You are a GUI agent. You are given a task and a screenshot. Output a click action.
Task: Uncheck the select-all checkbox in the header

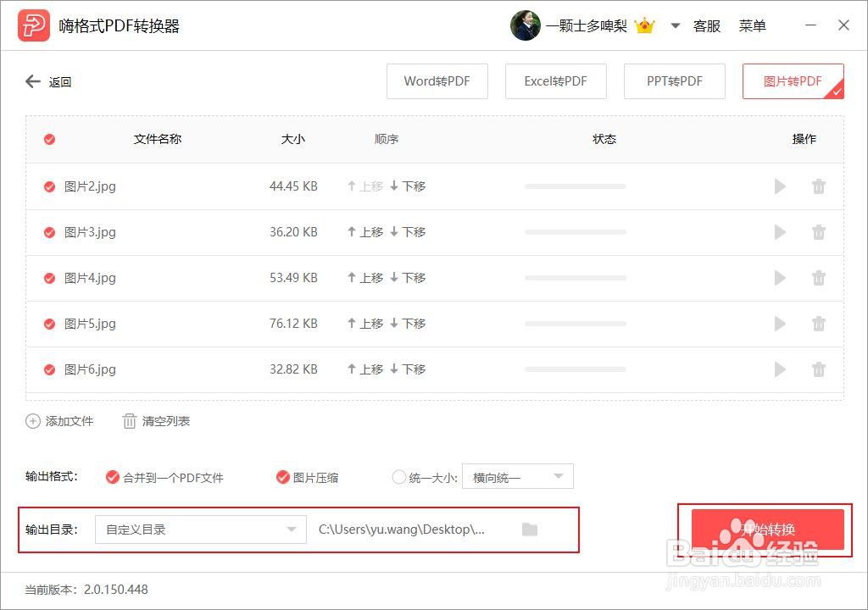point(48,139)
